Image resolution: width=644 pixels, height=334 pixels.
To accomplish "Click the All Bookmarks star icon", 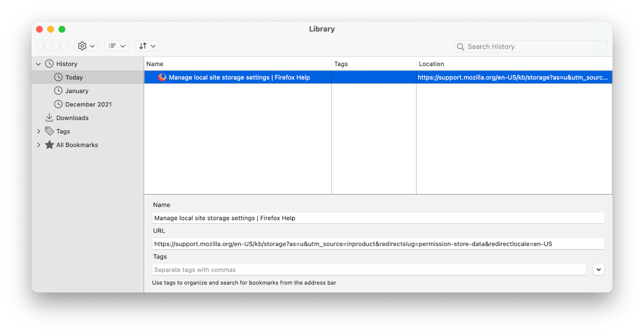I will pyautogui.click(x=50, y=144).
